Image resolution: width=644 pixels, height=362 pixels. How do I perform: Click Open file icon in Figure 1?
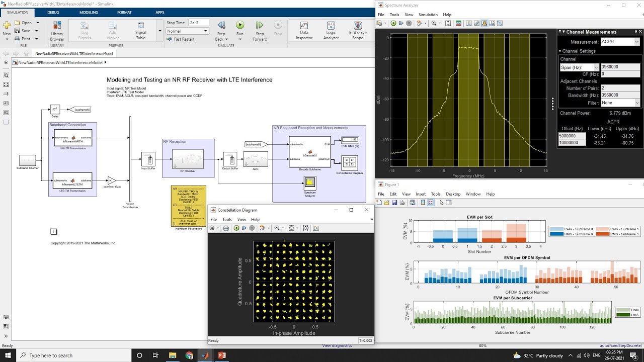386,203
